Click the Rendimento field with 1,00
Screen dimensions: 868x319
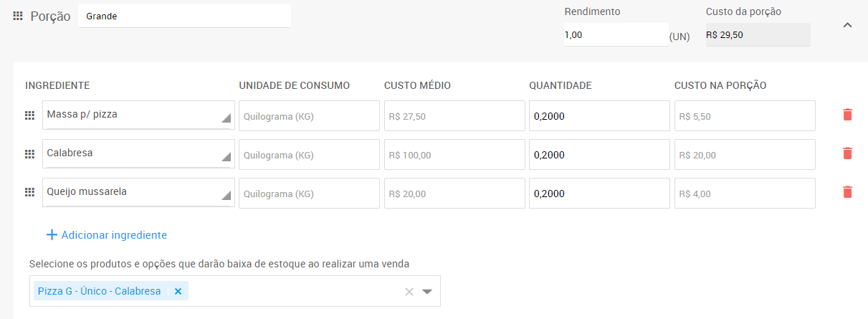click(616, 34)
